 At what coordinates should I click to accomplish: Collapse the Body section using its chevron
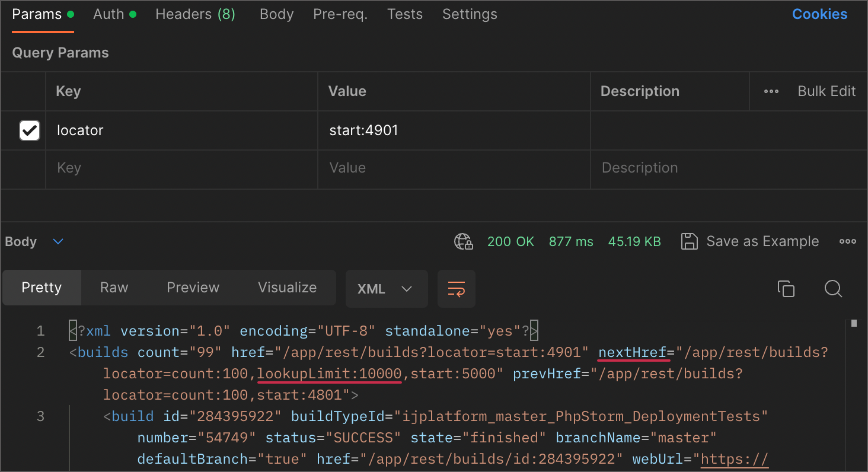coord(58,241)
